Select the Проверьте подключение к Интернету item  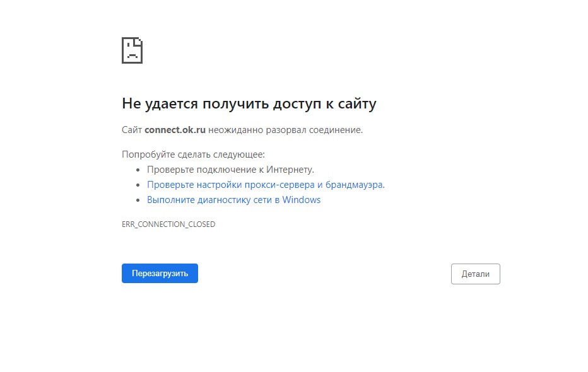[230, 170]
